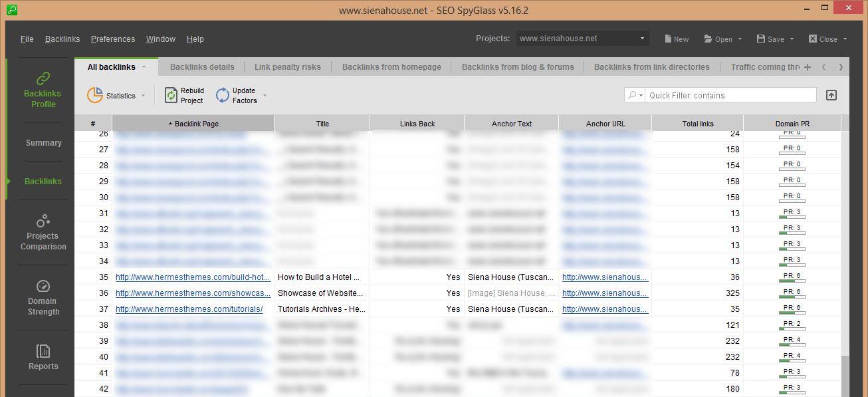Open the Anchor URL link in row 36

coord(605,293)
